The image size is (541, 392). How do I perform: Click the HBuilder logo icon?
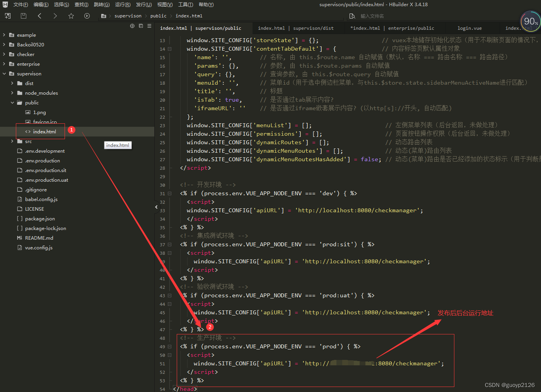(x=5, y=5)
